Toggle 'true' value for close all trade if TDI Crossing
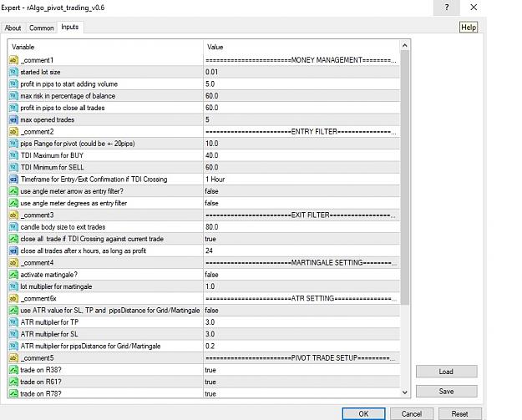522x420 pixels. (302, 239)
